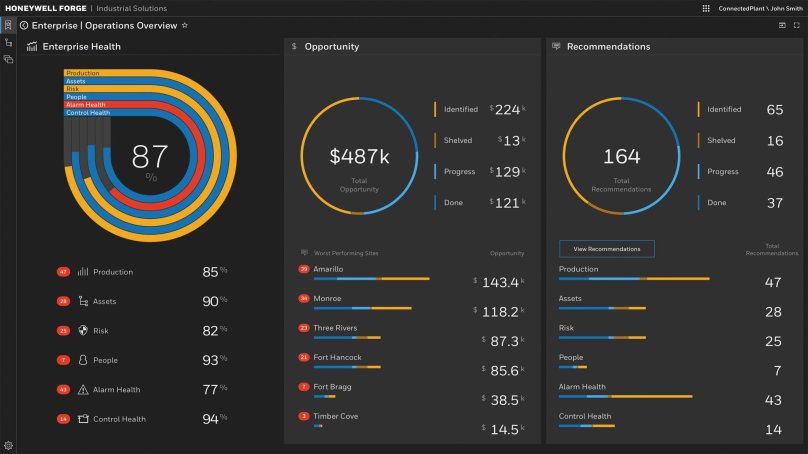Image resolution: width=808 pixels, height=454 pixels.
Task: Click the View Recommendations button
Action: 606,249
